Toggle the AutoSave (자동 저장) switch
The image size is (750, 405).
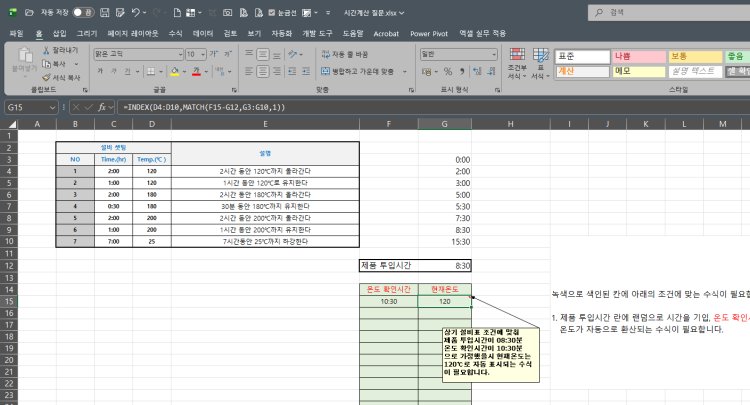(83, 12)
